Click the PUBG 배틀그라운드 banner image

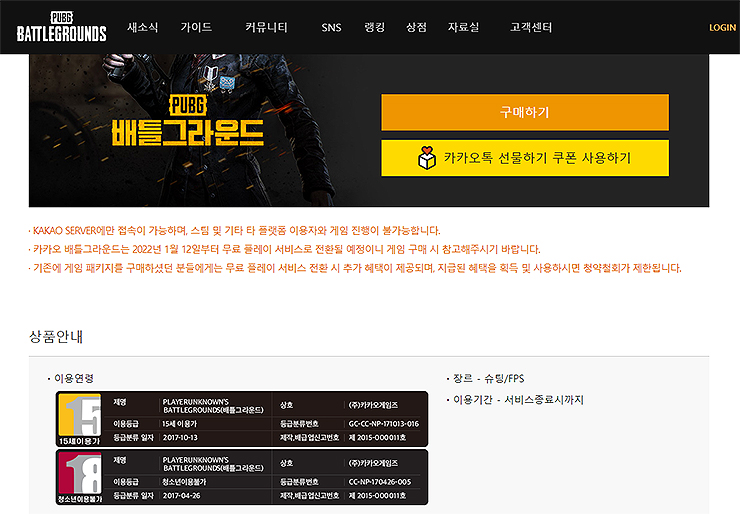[x=187, y=130]
